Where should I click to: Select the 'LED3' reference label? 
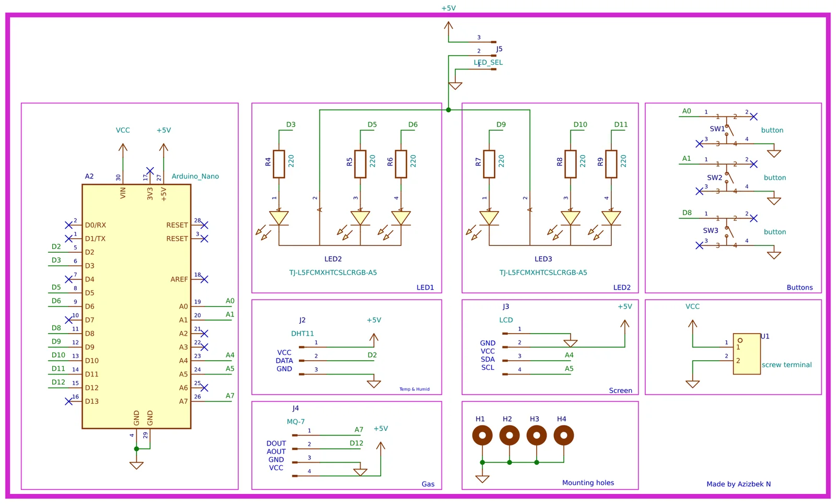pyautogui.click(x=543, y=259)
